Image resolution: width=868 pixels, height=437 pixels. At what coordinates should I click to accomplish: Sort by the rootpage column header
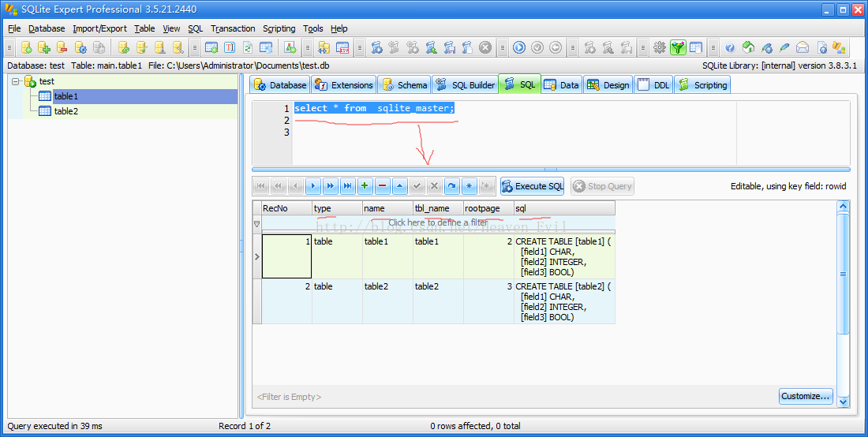(488, 208)
